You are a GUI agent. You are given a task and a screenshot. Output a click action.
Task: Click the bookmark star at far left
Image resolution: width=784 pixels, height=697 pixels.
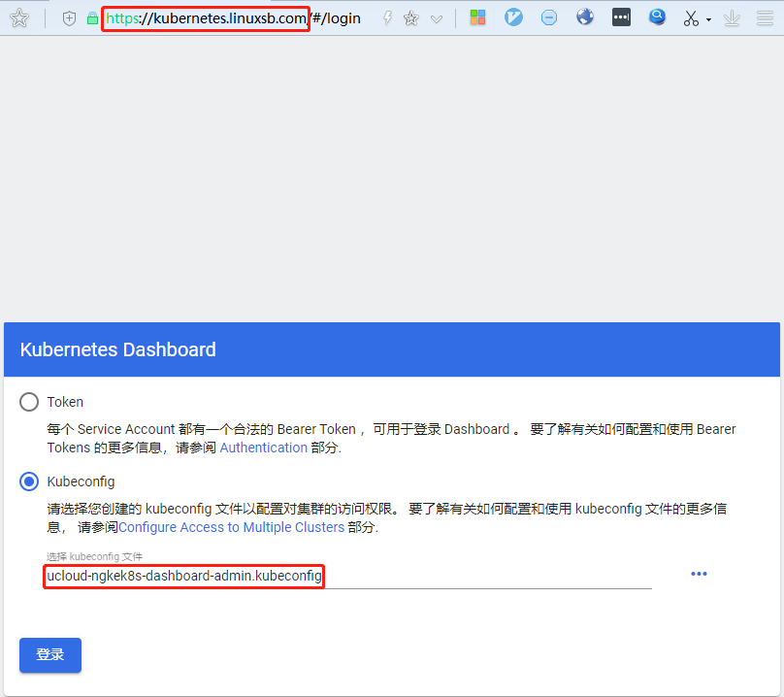click(x=19, y=18)
